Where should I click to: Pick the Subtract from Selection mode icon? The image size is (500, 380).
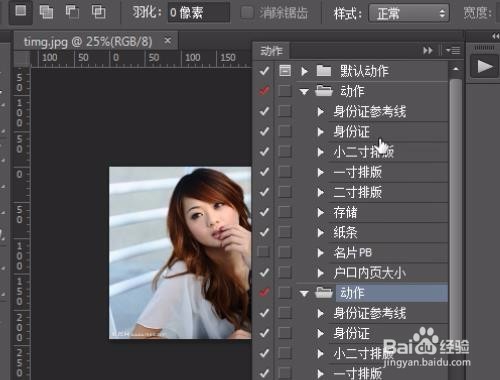pos(72,12)
